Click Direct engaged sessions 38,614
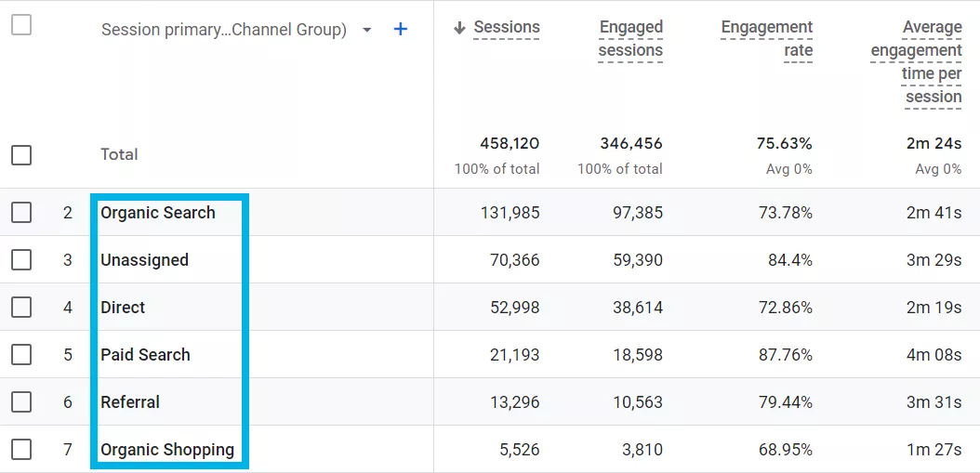 pos(638,308)
